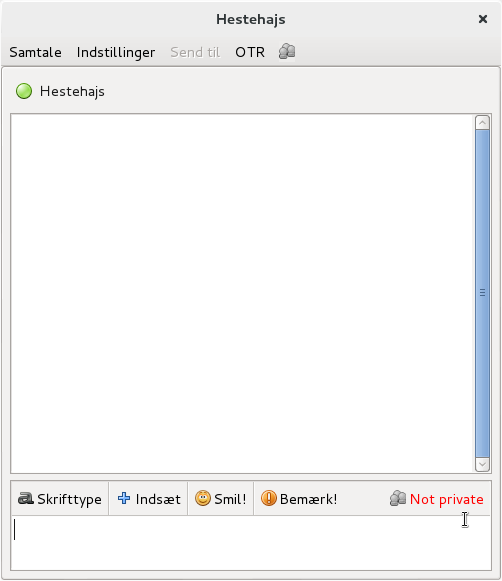Click the Skrifttype font icon
The height and width of the screenshot is (581, 502).
point(26,498)
